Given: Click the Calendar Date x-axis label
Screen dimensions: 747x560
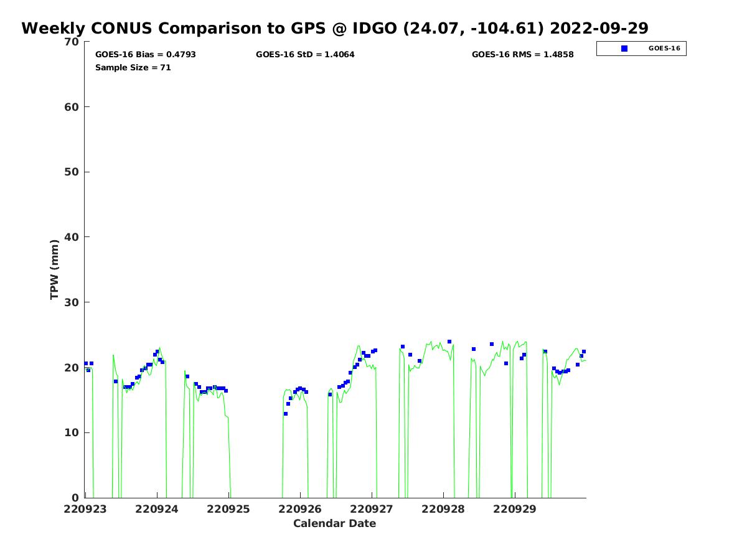Looking at the screenshot, I should [x=334, y=523].
